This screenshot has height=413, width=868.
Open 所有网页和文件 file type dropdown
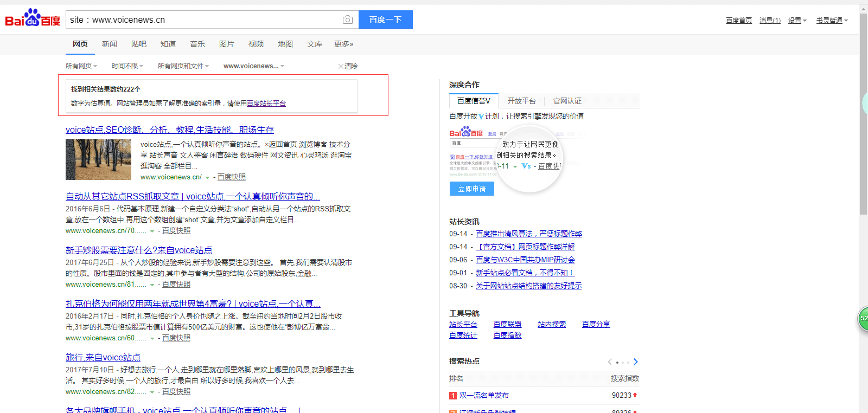click(x=183, y=66)
